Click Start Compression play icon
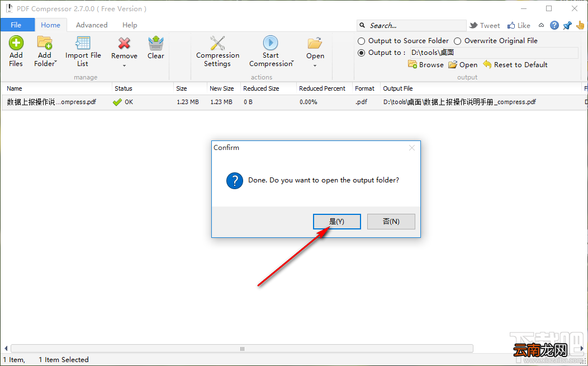Screen dimensions: 588x366 click(271, 43)
